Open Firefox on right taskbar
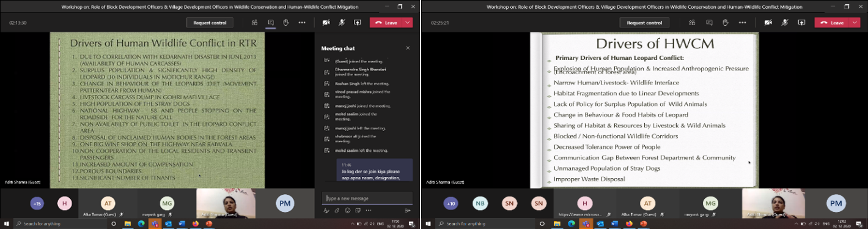 628,223
